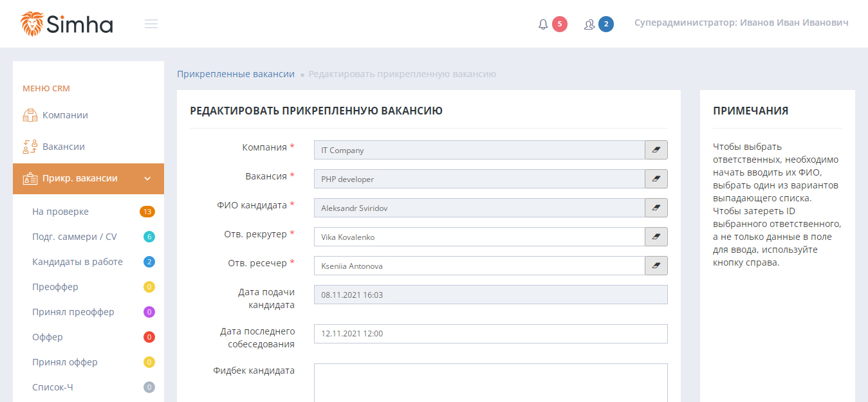Click the Прикрепленные вакансии breadcrumb link
This screenshot has height=402, width=868.
coord(235,74)
